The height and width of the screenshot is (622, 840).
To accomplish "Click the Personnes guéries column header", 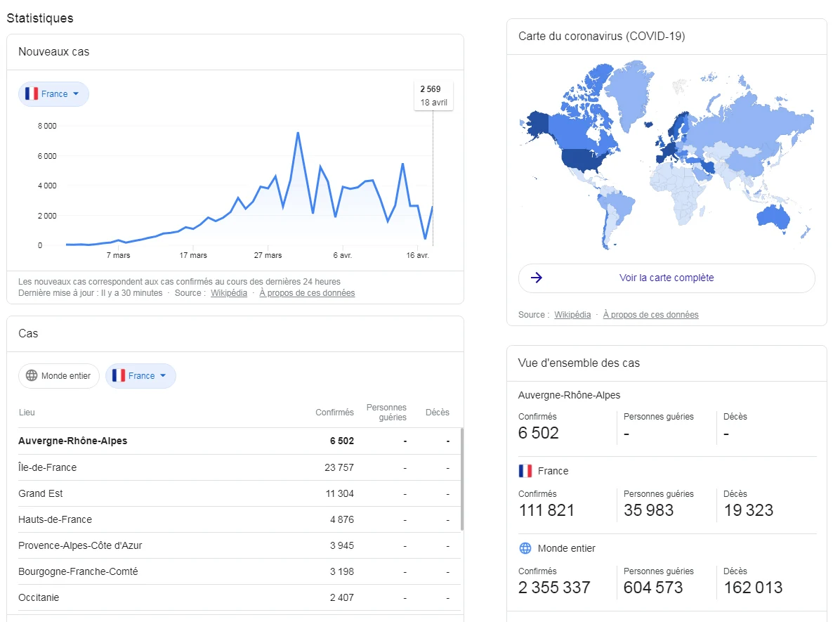I will [x=386, y=413].
